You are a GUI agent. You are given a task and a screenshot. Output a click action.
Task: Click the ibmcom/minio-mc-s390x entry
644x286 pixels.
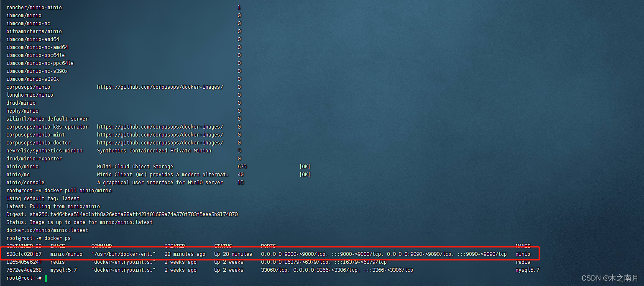click(x=37, y=71)
